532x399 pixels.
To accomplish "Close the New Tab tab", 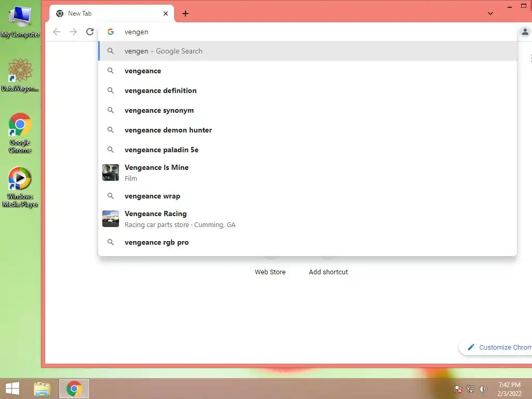I will click(x=166, y=14).
